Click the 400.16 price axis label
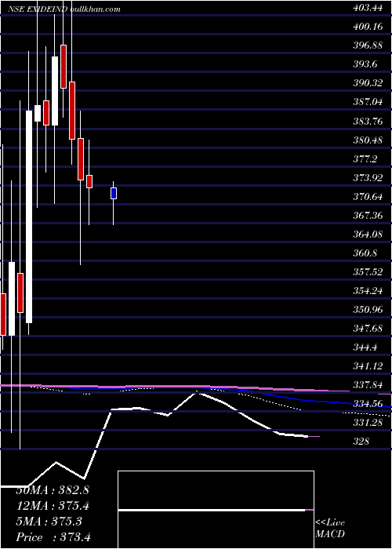 click(x=367, y=27)
